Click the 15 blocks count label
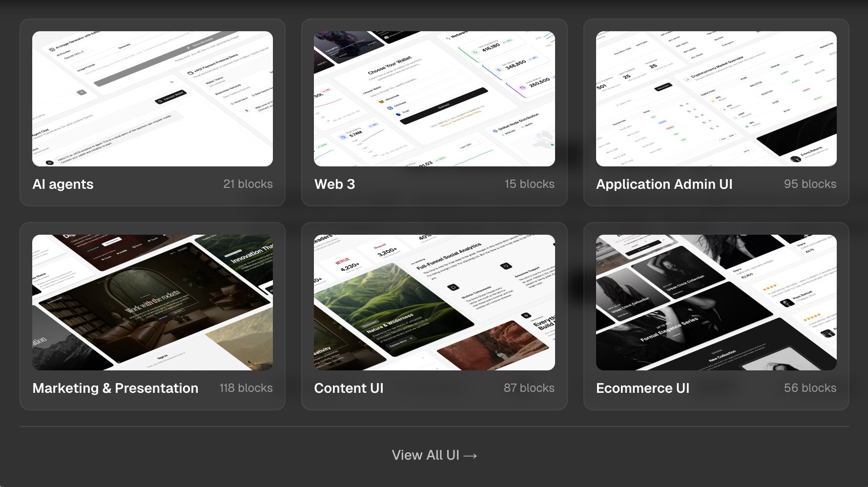 click(x=530, y=184)
